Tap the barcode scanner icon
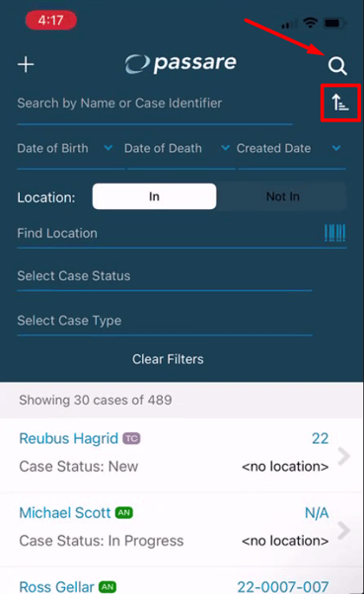Screen dimensions: 364x594 coord(334,233)
